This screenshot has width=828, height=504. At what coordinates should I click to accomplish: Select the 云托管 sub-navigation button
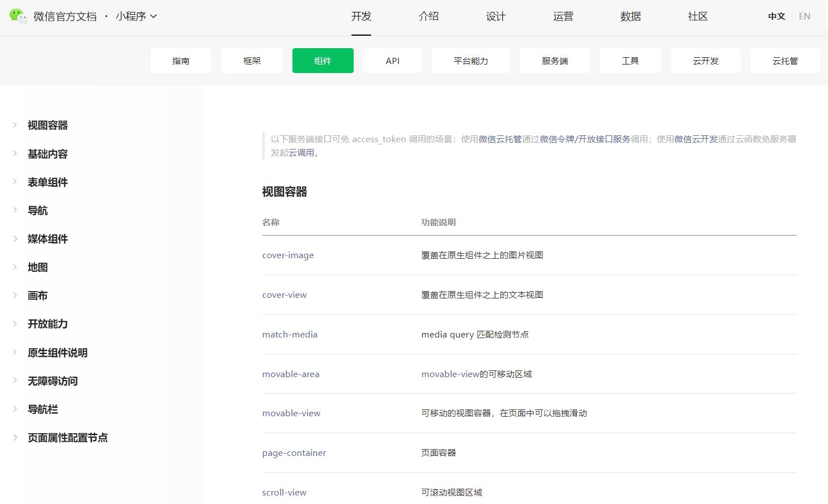click(x=785, y=61)
